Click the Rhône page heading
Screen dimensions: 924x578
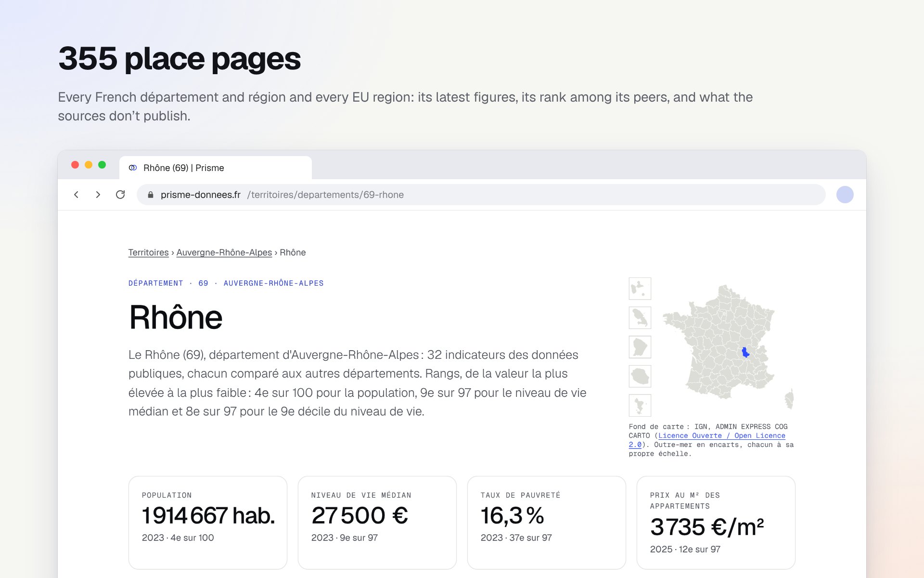(x=176, y=317)
